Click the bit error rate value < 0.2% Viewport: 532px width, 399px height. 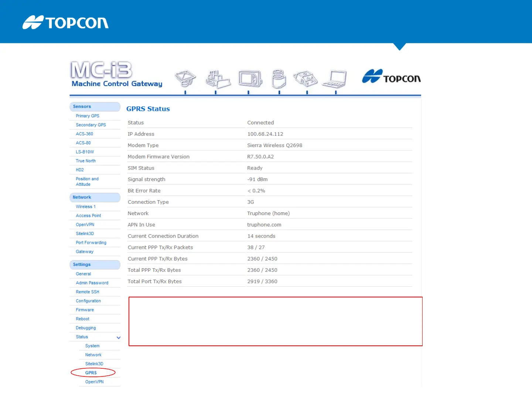coord(256,191)
